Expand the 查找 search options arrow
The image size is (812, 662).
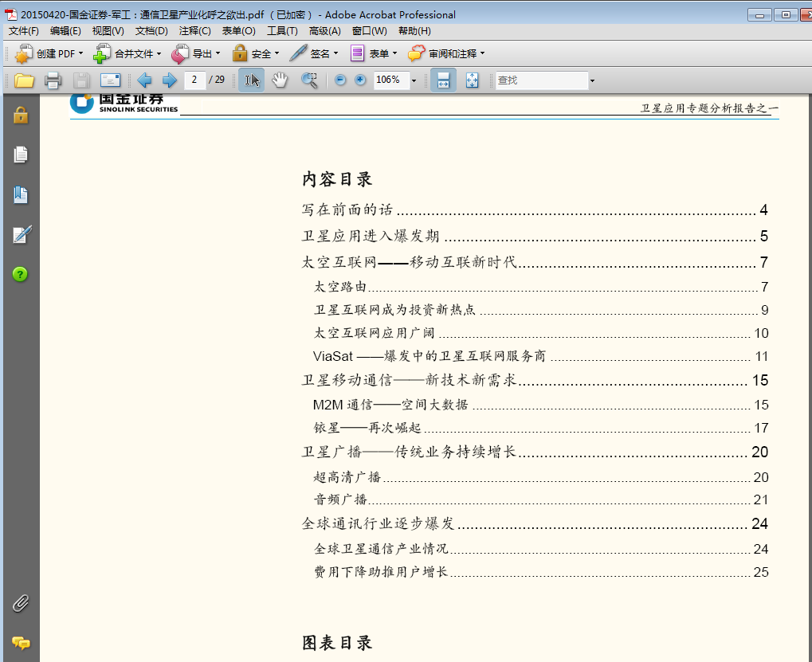click(x=592, y=80)
